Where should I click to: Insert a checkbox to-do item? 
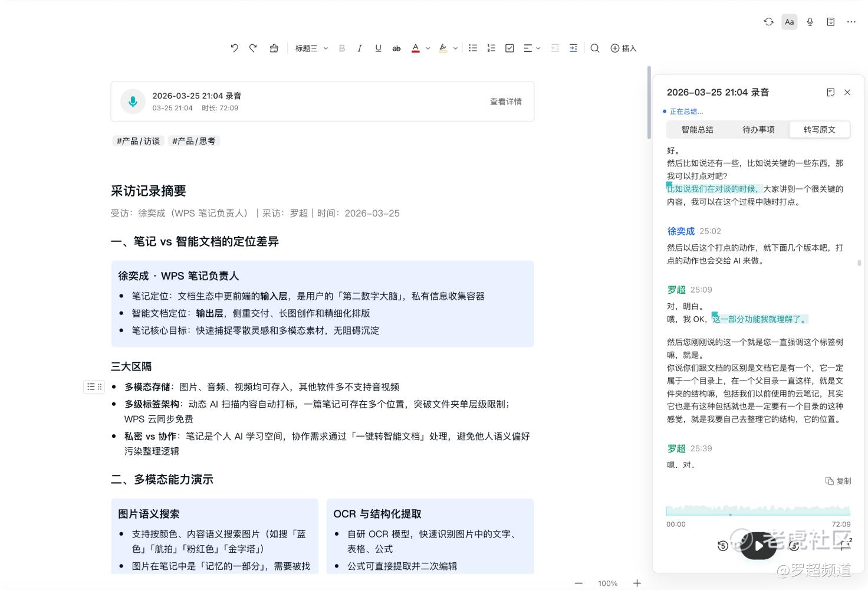[509, 48]
